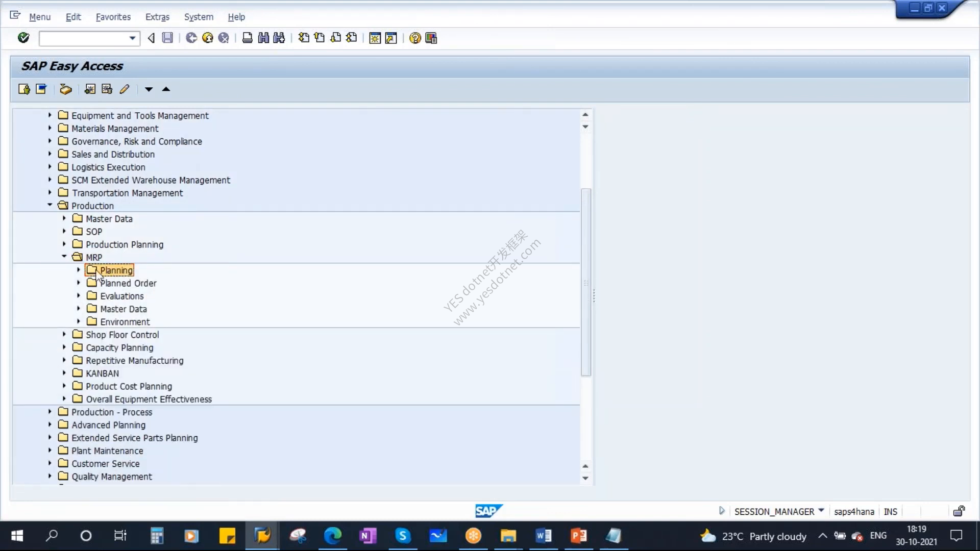Viewport: 980px width, 551px height.
Task: Create a new GUI session icon
Action: (375, 38)
